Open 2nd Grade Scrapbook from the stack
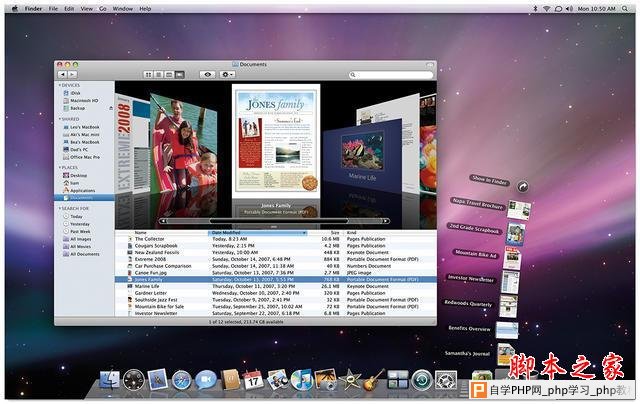640x404 pixels. pos(515,234)
